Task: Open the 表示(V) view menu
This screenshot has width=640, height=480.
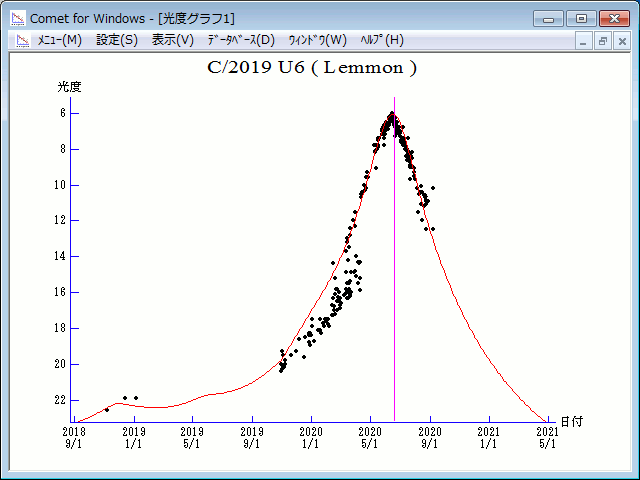Action: 173,40
